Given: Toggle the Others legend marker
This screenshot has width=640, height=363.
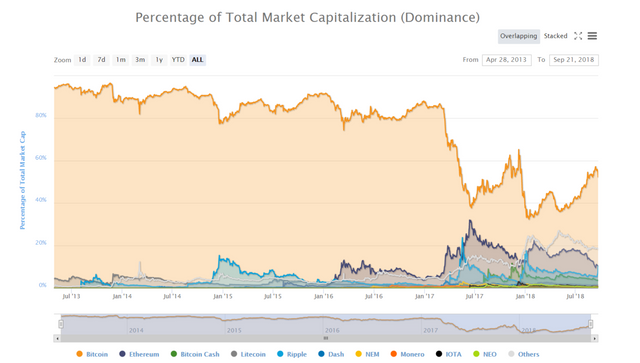Looking at the screenshot, I should pyautogui.click(x=511, y=354).
